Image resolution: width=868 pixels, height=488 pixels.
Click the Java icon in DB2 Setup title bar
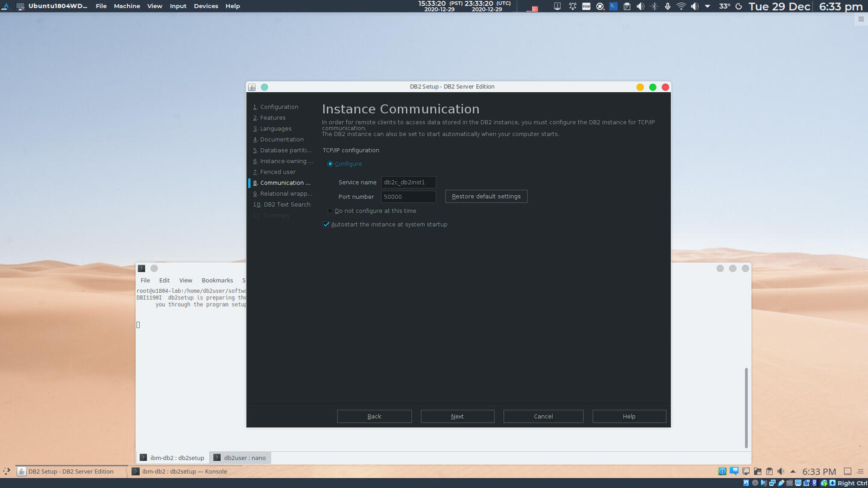(252, 87)
